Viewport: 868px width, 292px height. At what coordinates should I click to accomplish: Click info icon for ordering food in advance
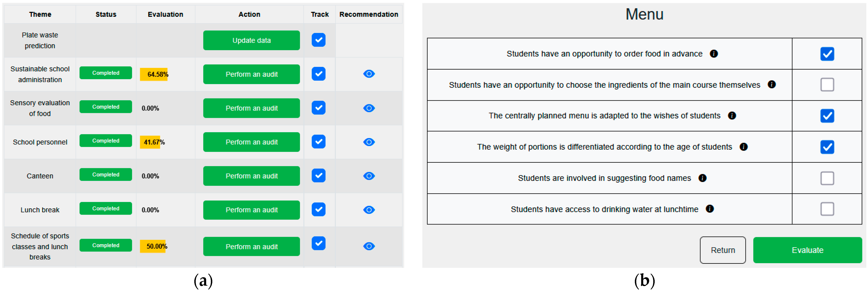(714, 54)
